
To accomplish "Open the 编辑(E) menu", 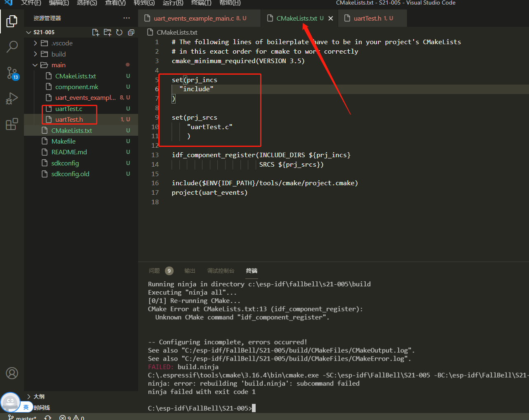I will [59, 3].
